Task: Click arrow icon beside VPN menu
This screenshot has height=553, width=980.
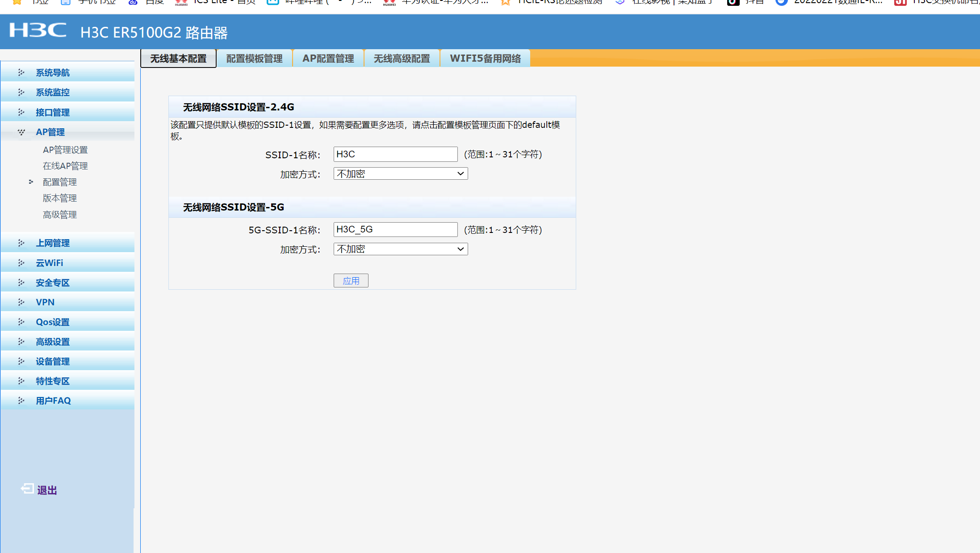Action: (21, 302)
